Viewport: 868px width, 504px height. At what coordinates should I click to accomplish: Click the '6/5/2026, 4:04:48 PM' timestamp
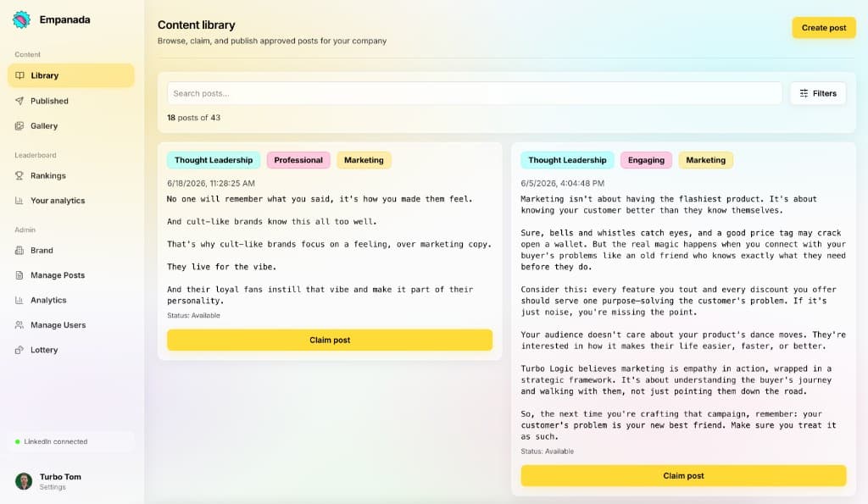(563, 183)
